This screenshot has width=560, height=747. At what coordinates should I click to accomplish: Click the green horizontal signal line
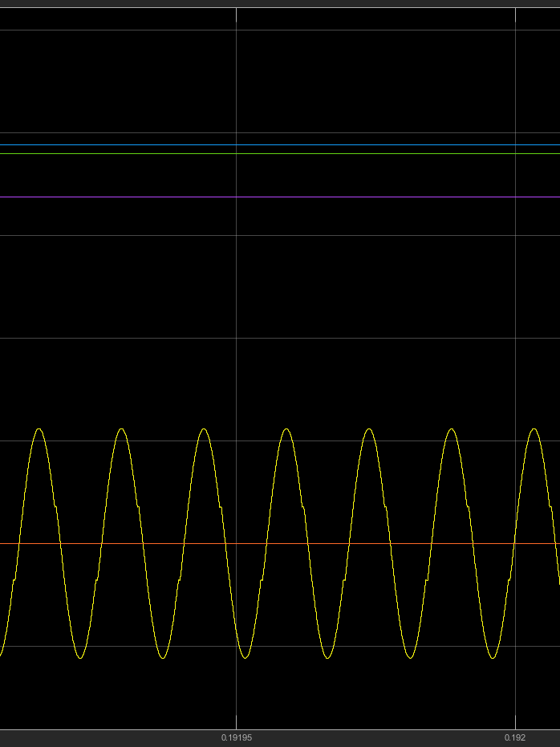pos(280,153)
